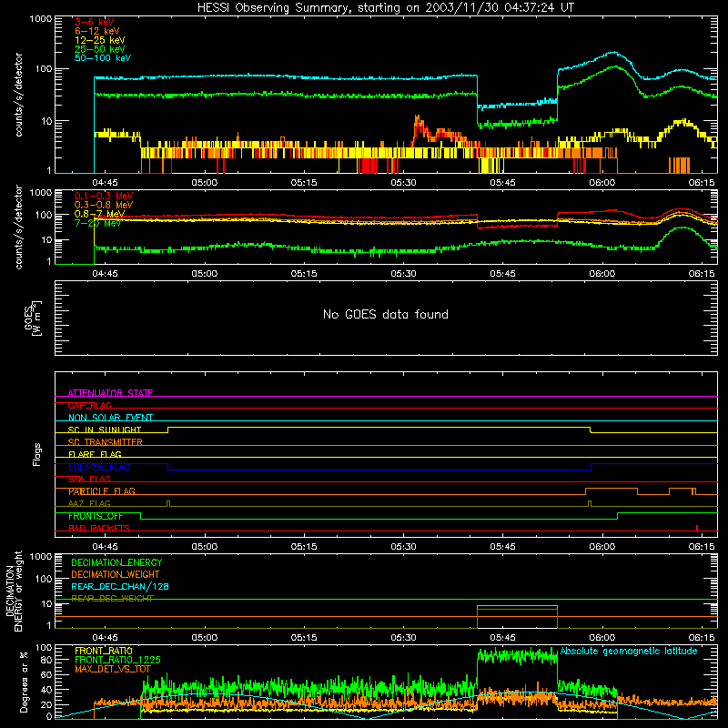Select the ECLIPSE_FLAG label
The height and width of the screenshot is (728, 728).
tap(99, 467)
